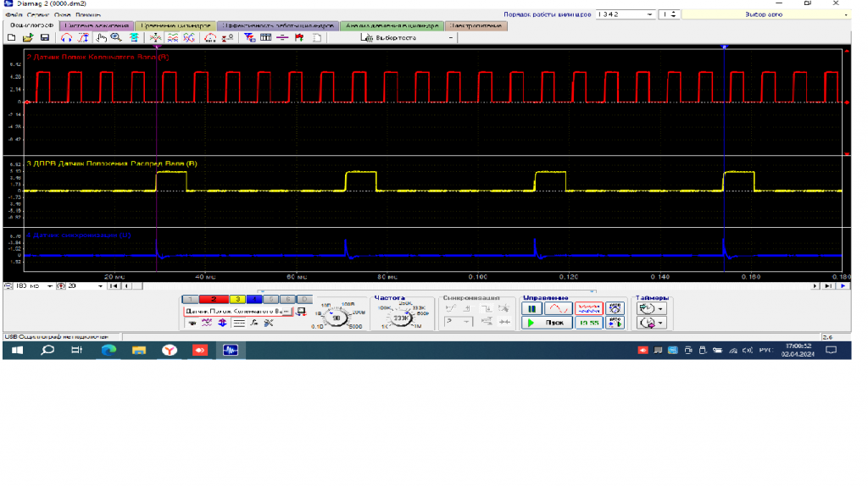This screenshot has width=868, height=487.
Task: Click the red flag marker icon
Action: tap(299, 37)
